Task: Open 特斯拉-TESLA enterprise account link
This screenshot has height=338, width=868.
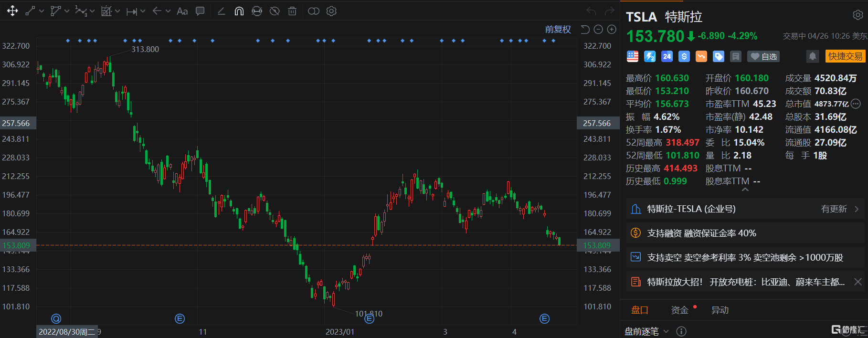Action: (x=691, y=209)
